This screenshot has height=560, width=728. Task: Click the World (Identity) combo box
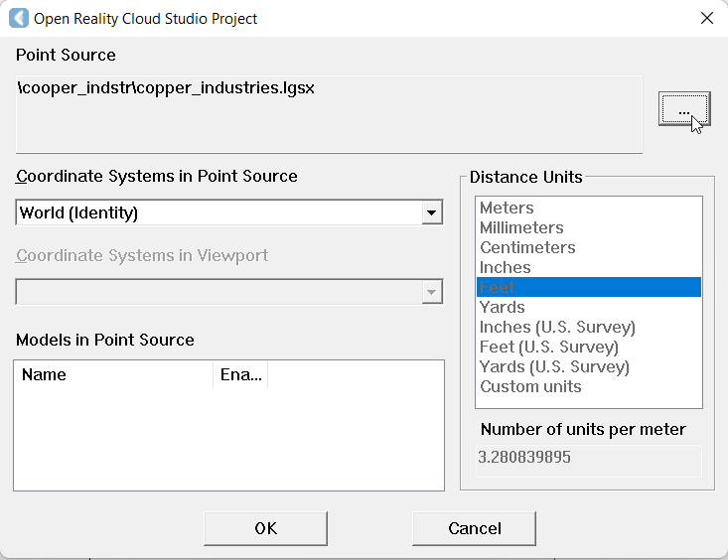(x=218, y=212)
